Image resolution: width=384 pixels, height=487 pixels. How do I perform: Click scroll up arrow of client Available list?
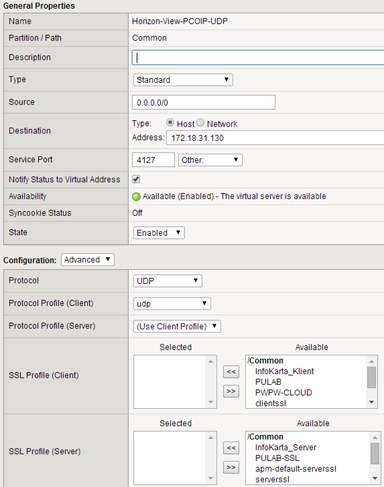tap(372, 361)
